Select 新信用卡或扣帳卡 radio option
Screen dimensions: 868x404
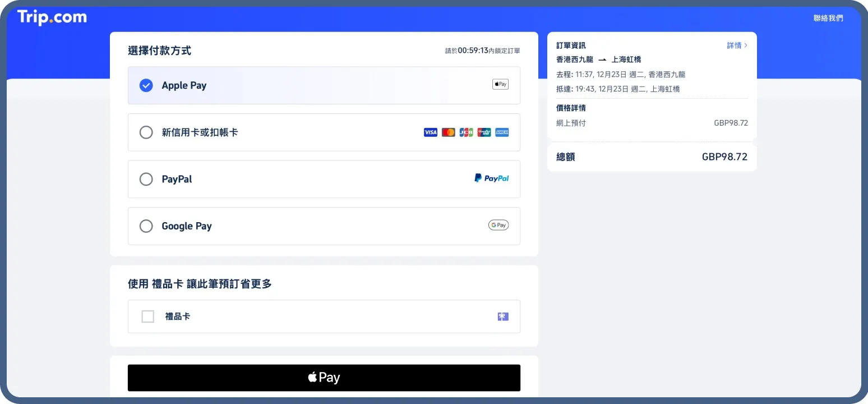click(x=146, y=132)
